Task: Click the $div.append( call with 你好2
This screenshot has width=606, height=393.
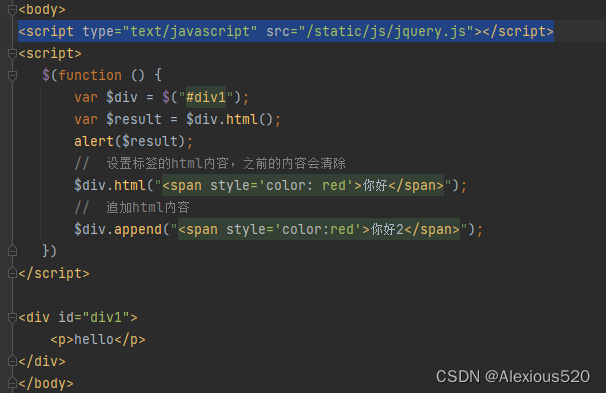Action: click(x=278, y=230)
